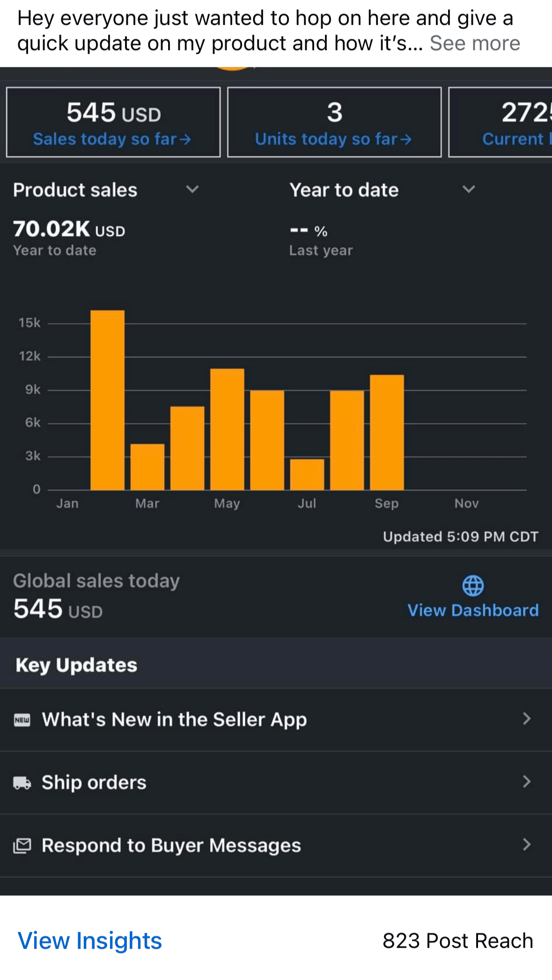This screenshot has width=552, height=980.
Task: Open View Insights for this post
Action: [x=90, y=941]
